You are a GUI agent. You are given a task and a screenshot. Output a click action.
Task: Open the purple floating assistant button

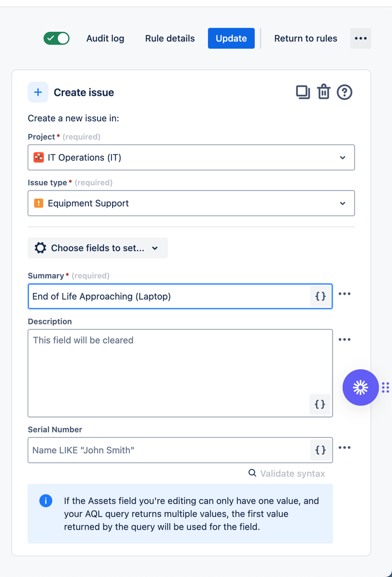(360, 388)
